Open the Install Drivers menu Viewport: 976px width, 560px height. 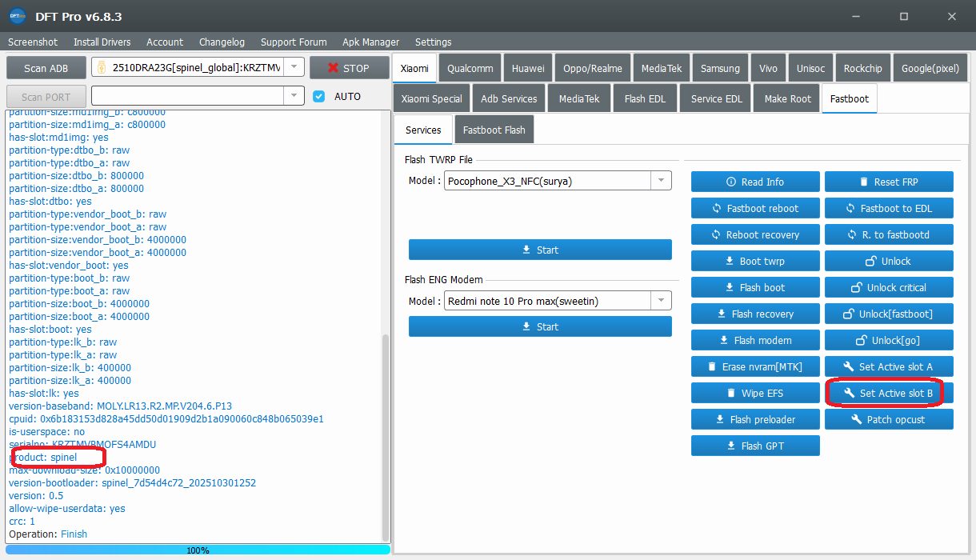102,42
